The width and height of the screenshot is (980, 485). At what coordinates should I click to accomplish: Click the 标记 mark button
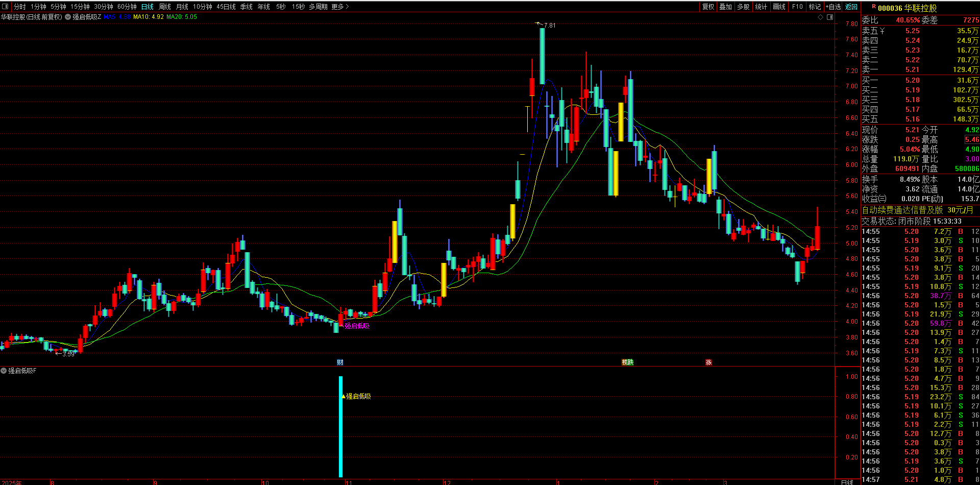(x=815, y=7)
